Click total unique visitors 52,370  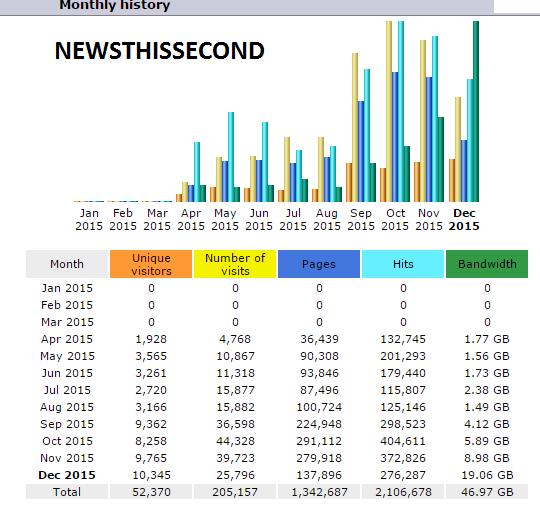coord(152,492)
